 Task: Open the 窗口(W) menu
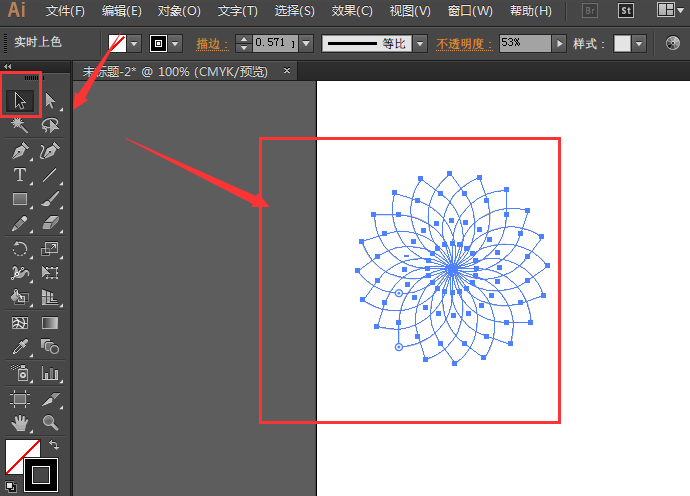point(470,11)
